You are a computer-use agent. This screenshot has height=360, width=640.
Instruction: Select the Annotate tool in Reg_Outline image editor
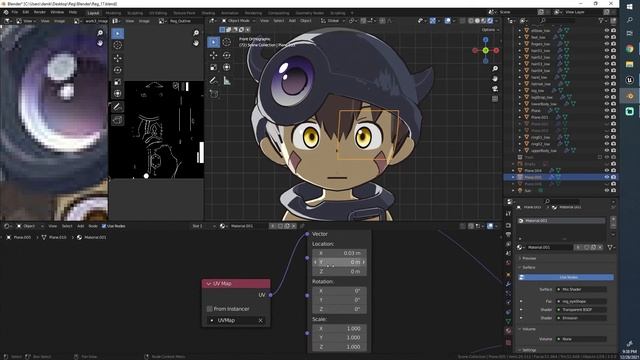coord(118,107)
